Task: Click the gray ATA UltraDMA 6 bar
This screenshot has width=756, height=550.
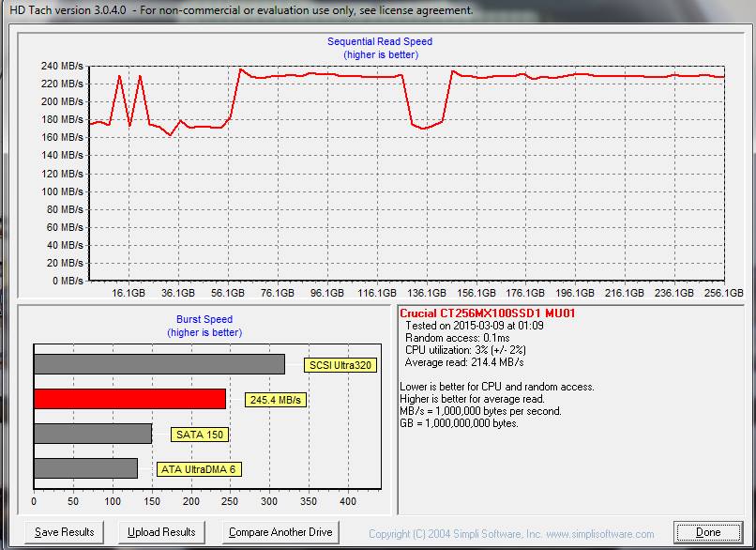Action: click(85, 468)
